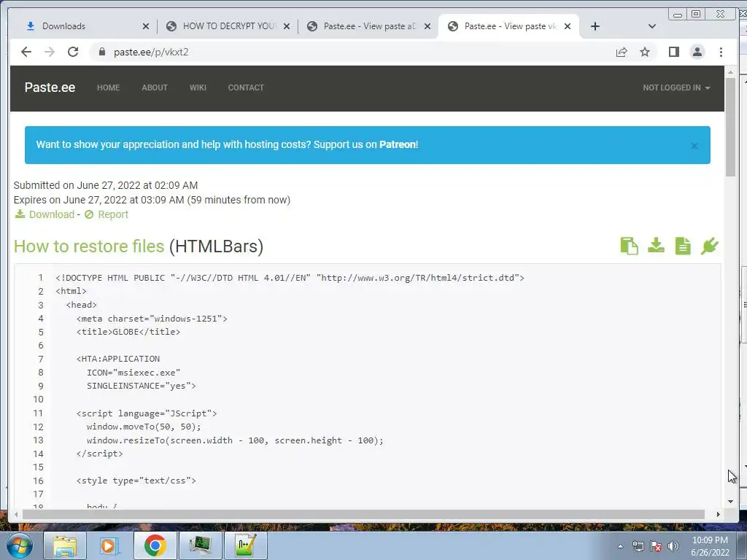Click the network tray icon
The height and width of the screenshot is (560, 747).
638,546
